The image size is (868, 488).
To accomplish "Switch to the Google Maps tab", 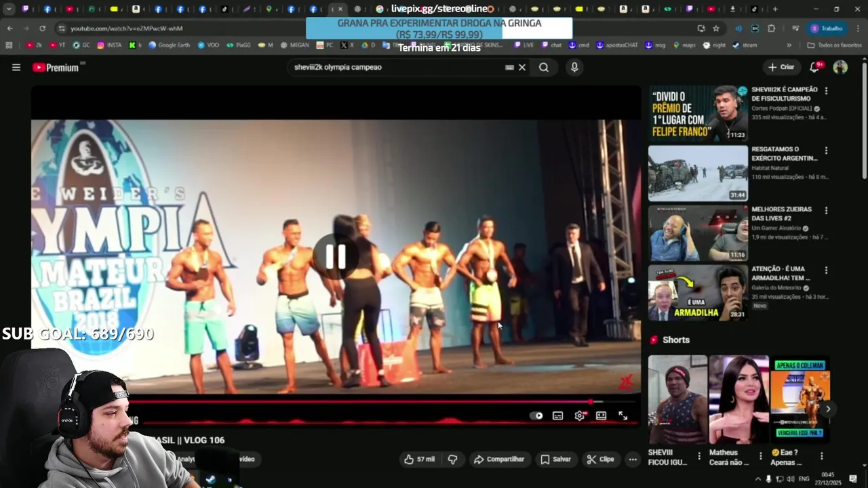I will click(269, 9).
